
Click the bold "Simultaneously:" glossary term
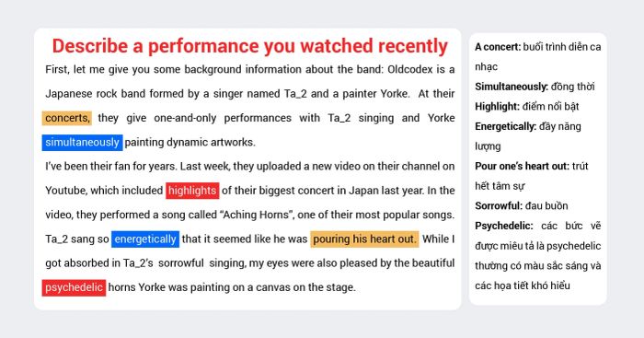point(512,87)
